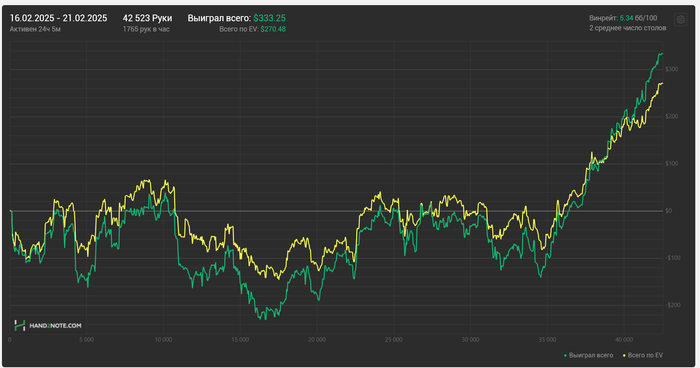Click the -$200 label on the vertical axis
Viewport: 700px width, 368px height.
coord(672,305)
